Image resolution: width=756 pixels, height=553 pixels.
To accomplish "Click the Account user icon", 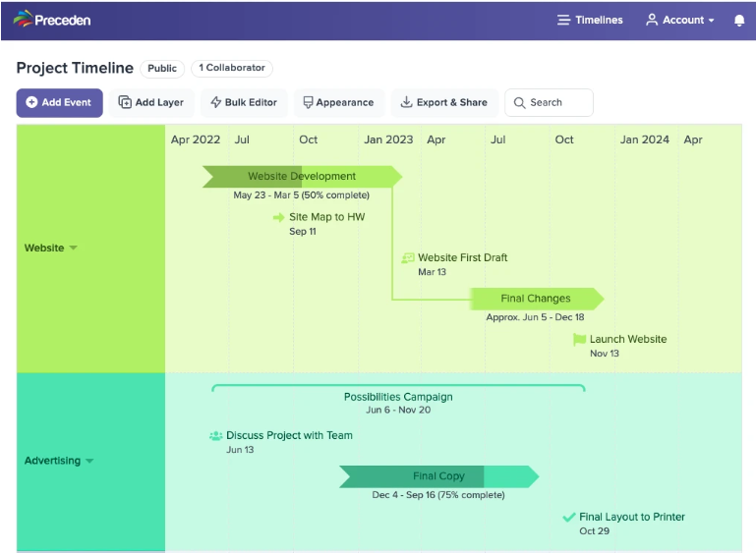I will (652, 20).
